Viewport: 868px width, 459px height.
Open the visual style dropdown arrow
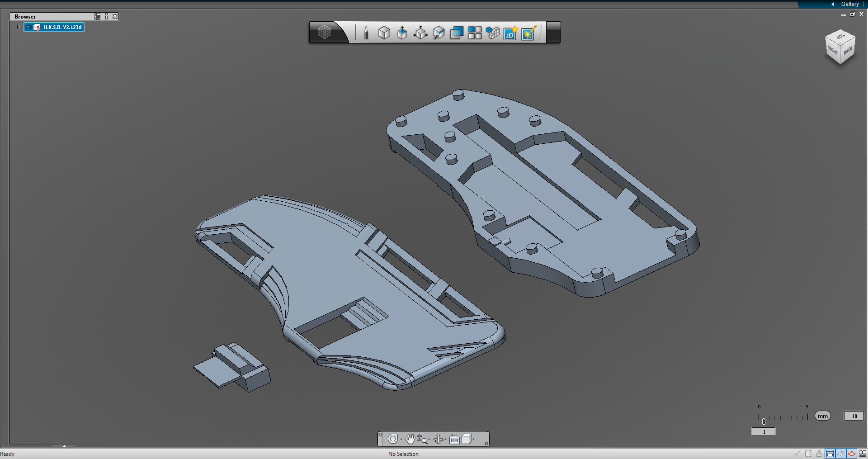tap(474, 440)
